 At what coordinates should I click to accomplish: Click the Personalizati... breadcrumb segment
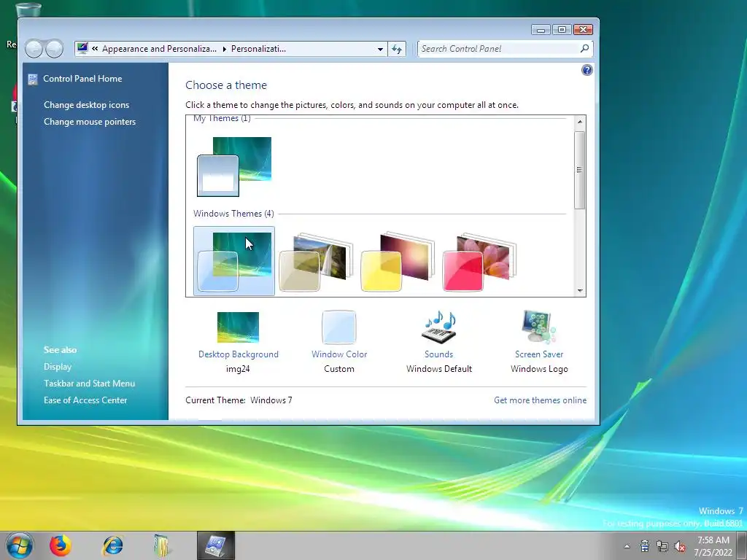pyautogui.click(x=258, y=49)
